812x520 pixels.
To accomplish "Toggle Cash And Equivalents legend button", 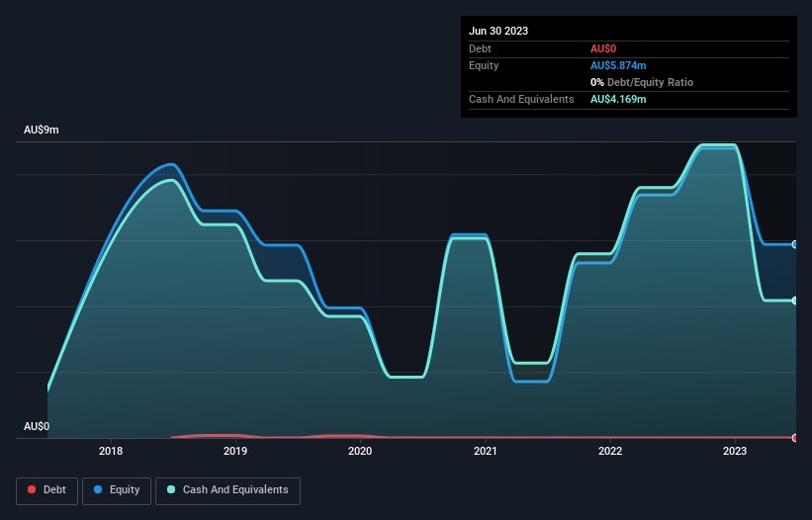I will [227, 490].
